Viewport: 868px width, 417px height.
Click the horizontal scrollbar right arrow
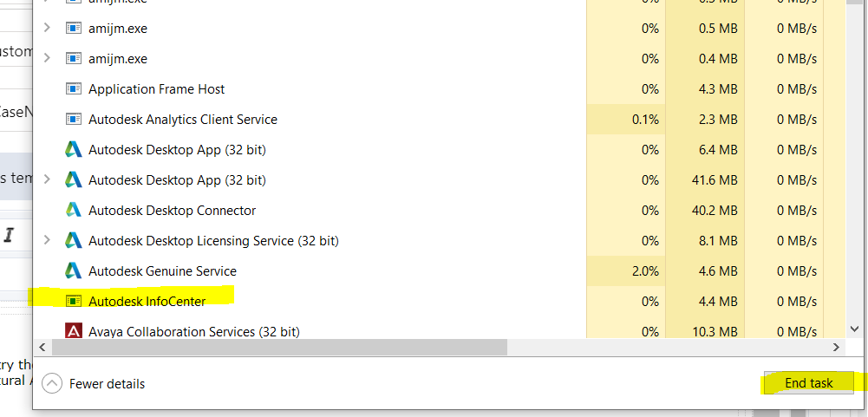[837, 348]
